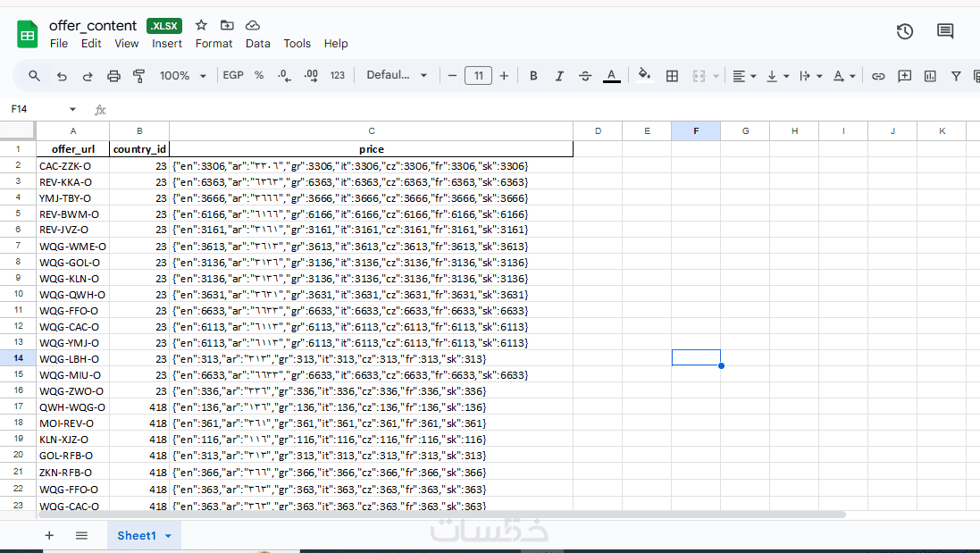Click the .XLSX file format badge
This screenshot has height=553, width=980.
pyautogui.click(x=164, y=26)
